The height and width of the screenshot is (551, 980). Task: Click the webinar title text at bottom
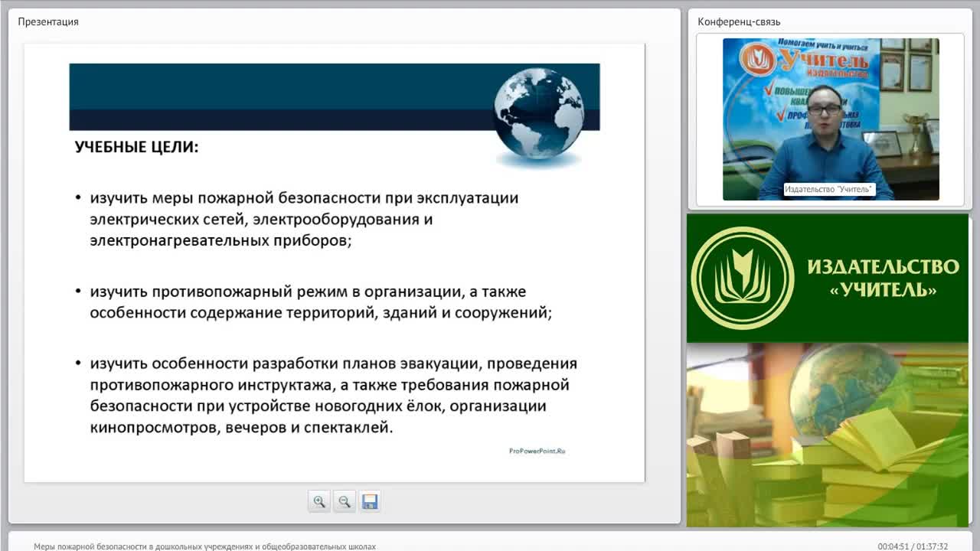204,546
